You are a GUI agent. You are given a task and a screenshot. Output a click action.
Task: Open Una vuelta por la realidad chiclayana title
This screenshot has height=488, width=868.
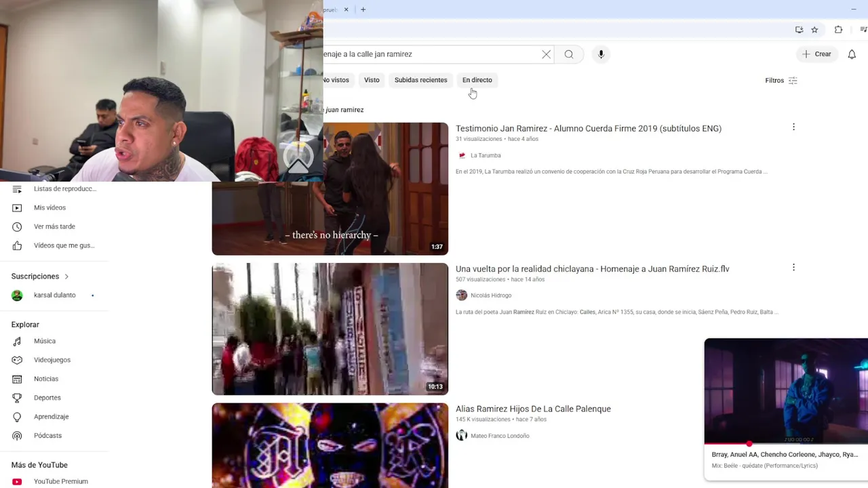point(592,269)
